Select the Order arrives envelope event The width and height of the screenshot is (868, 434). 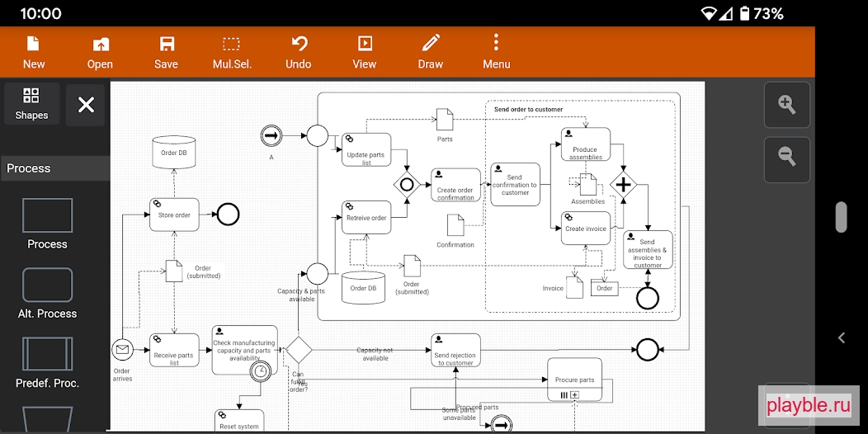[x=122, y=349]
